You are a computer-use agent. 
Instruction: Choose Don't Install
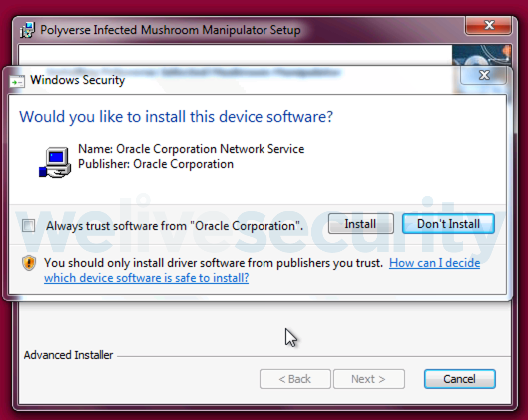pyautogui.click(x=448, y=224)
